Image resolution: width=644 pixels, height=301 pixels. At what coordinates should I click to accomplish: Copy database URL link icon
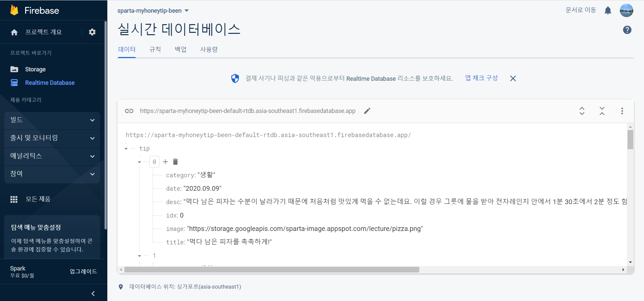129,111
